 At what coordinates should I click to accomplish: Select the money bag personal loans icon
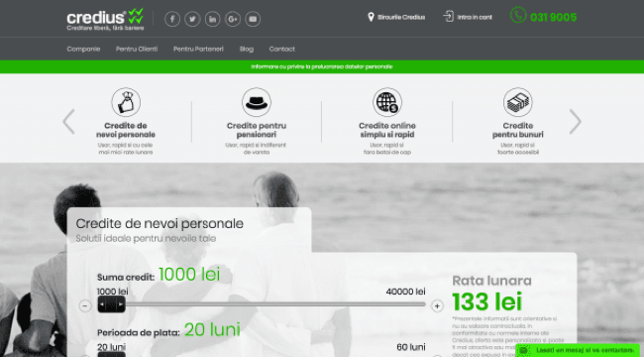coord(126,102)
